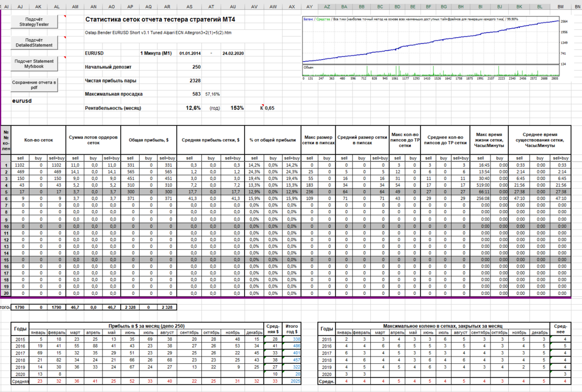Select 'Среднее кол-во пипсов до TP сетки' header

click(445, 140)
